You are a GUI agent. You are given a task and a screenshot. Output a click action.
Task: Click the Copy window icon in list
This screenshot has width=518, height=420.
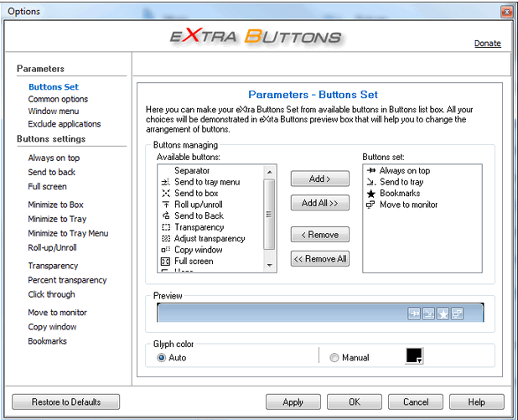point(165,250)
